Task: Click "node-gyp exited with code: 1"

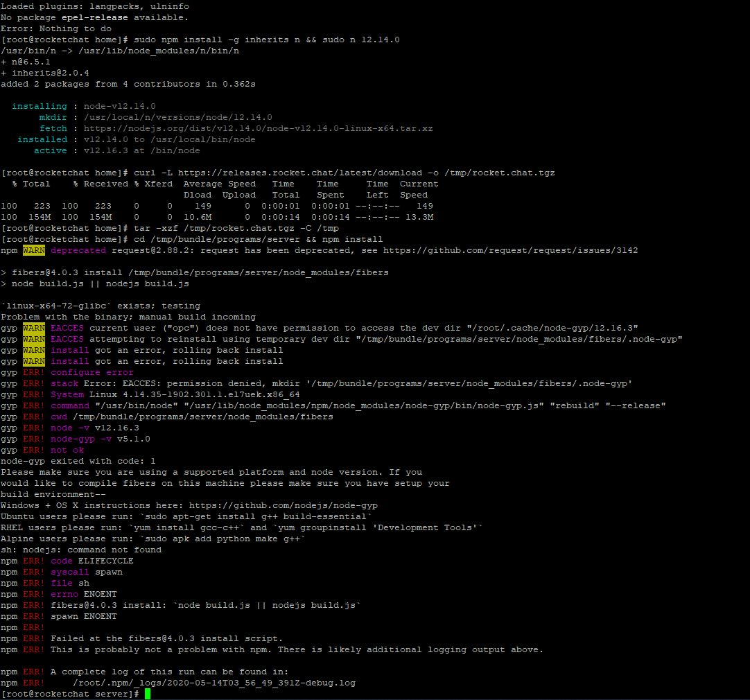Action: tap(78, 461)
